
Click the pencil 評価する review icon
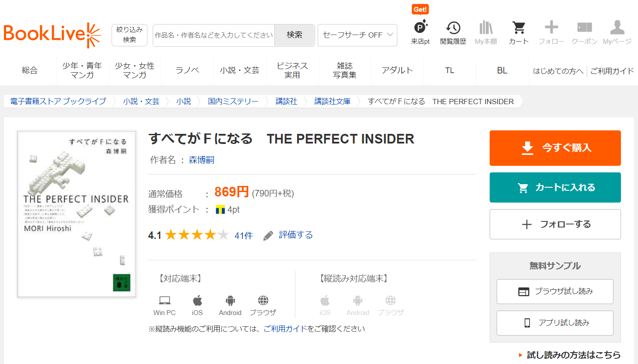pos(268,236)
